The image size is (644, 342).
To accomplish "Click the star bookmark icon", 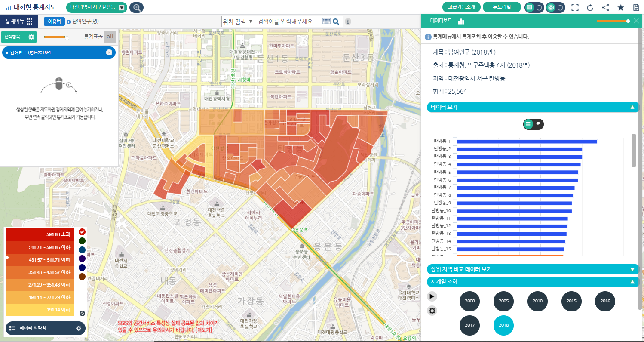I will click(x=620, y=7).
